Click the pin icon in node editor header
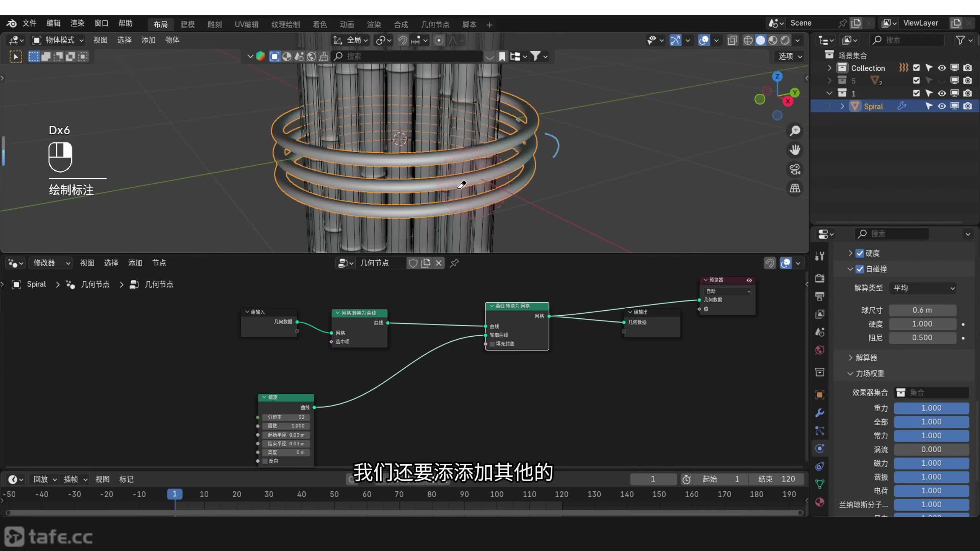 [454, 263]
